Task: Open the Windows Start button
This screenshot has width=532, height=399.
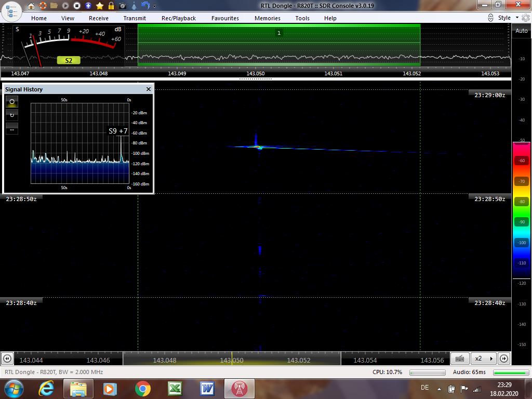Action: pyautogui.click(x=14, y=389)
